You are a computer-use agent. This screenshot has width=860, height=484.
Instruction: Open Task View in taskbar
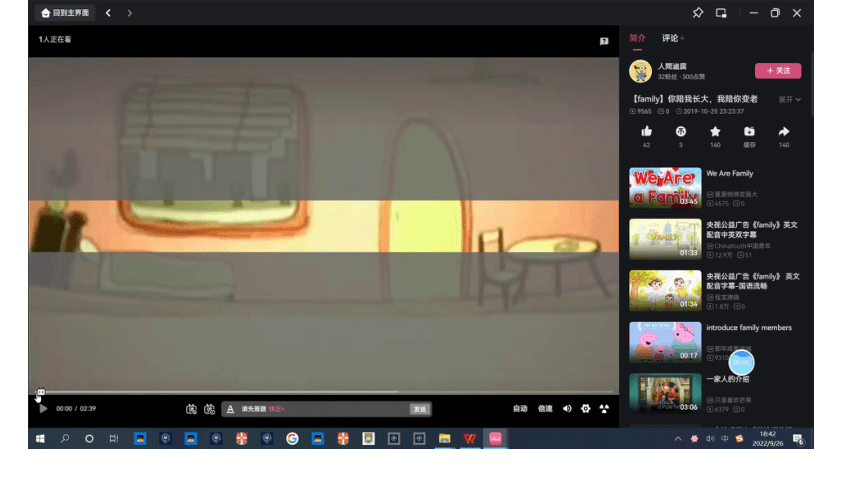coord(114,438)
